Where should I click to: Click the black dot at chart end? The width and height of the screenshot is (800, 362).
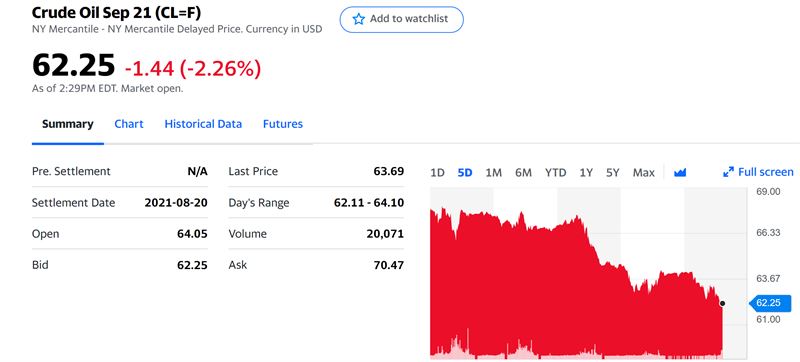tap(722, 303)
